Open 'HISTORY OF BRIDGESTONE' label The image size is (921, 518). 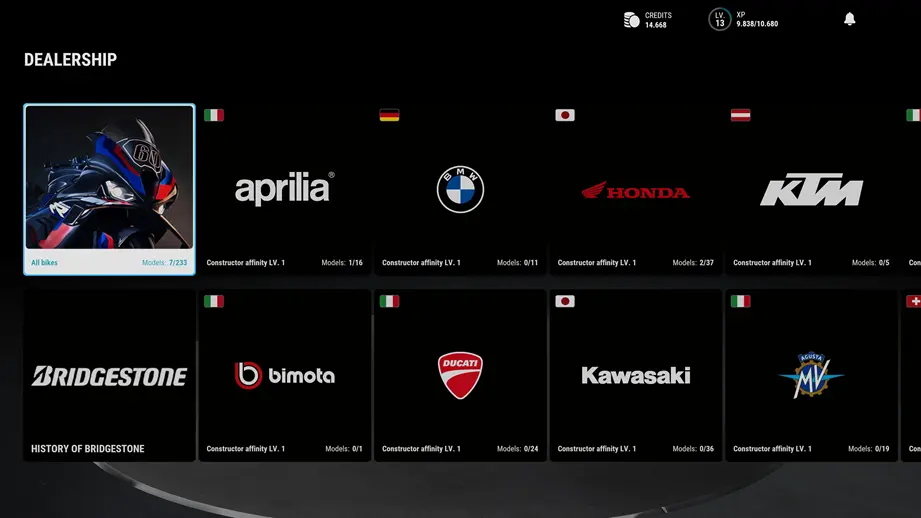(x=88, y=449)
